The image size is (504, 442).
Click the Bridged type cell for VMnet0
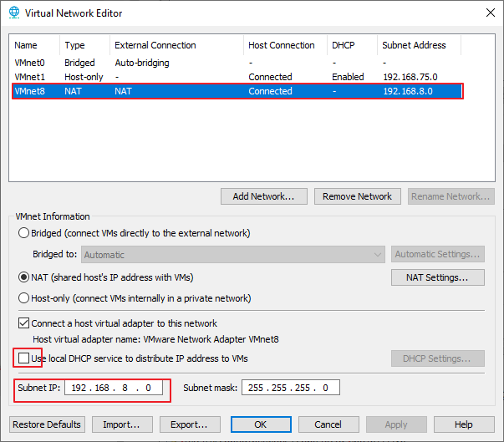pos(79,63)
